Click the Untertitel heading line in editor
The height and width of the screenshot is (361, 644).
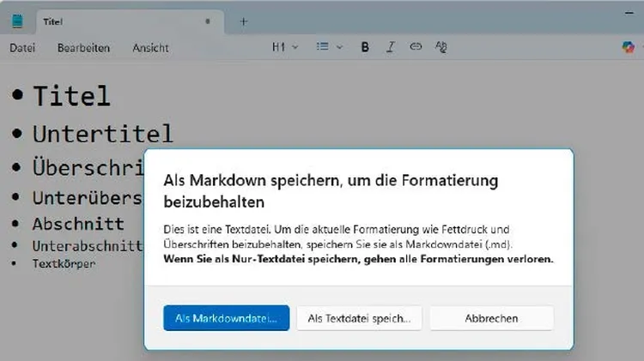[102, 133]
